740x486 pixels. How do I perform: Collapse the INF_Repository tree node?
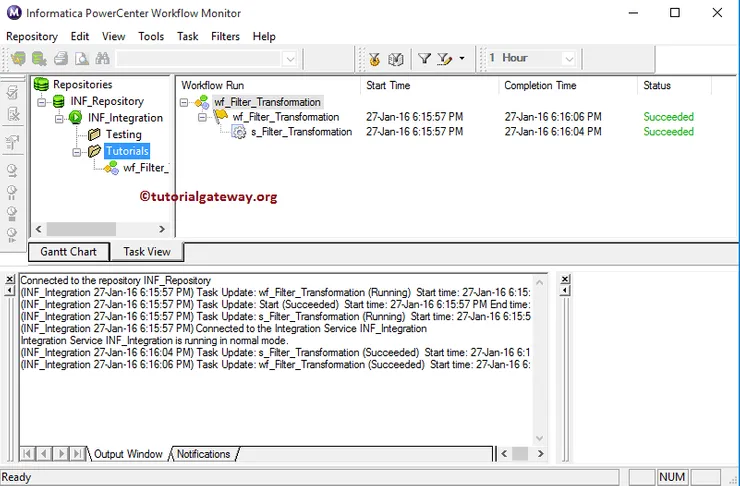tap(42, 102)
